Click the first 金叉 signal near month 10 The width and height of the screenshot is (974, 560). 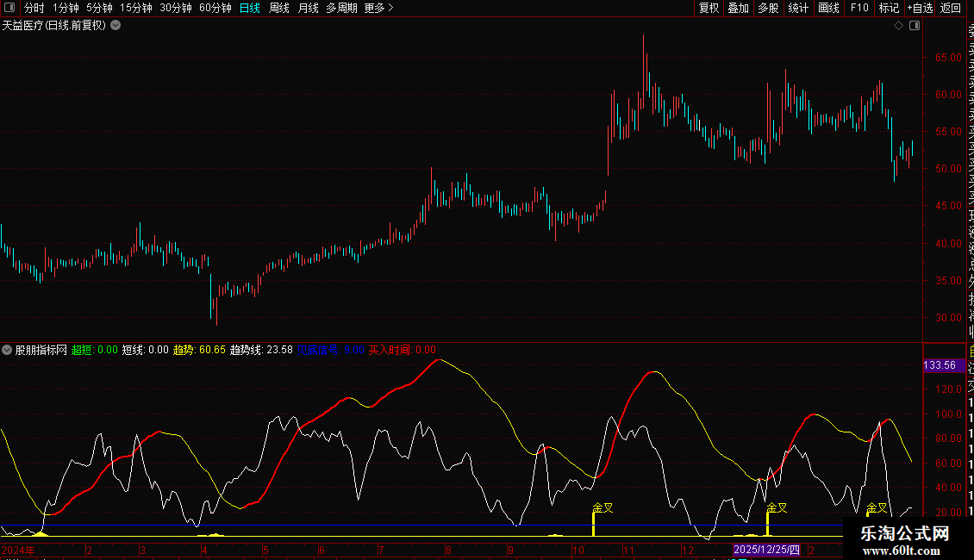pos(603,507)
